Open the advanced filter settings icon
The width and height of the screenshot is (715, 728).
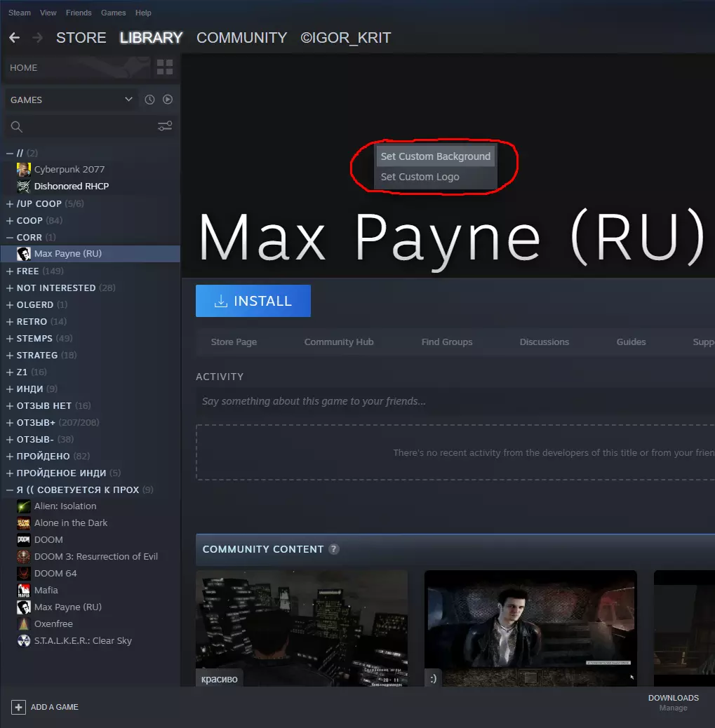[165, 126]
